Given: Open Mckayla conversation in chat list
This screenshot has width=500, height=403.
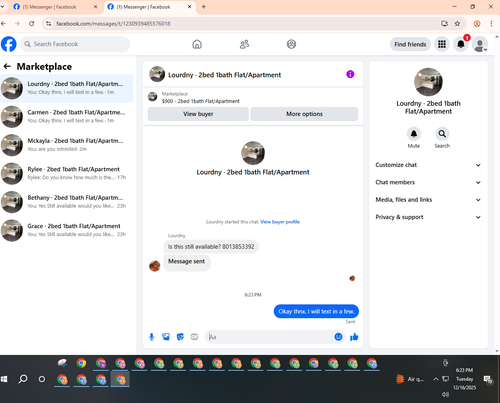Looking at the screenshot, I should click(x=67, y=145).
